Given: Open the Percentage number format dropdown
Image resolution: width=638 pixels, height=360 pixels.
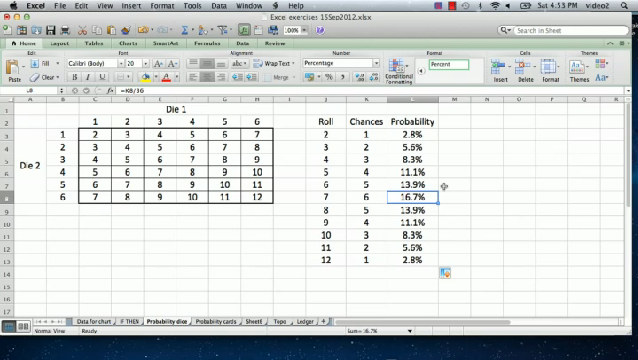Looking at the screenshot, I should click(376, 63).
